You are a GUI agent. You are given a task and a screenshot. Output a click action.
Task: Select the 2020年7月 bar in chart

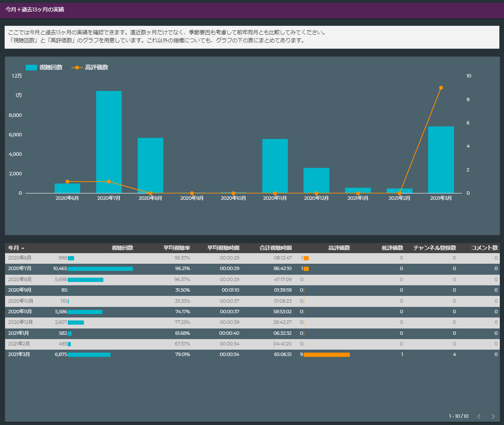coord(109,142)
